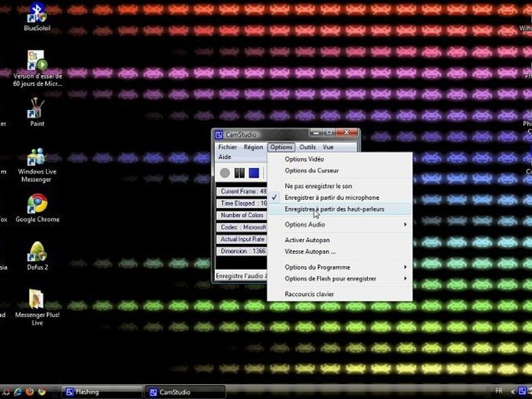This screenshot has height=399, width=532.
Task: Click the Firefox quick launch icon
Action: 29,392
